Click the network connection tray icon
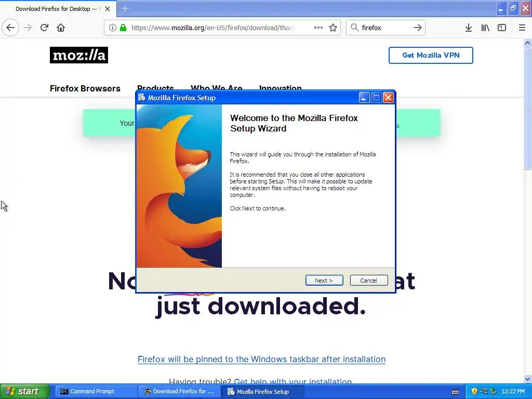The height and width of the screenshot is (399, 532). [x=484, y=391]
